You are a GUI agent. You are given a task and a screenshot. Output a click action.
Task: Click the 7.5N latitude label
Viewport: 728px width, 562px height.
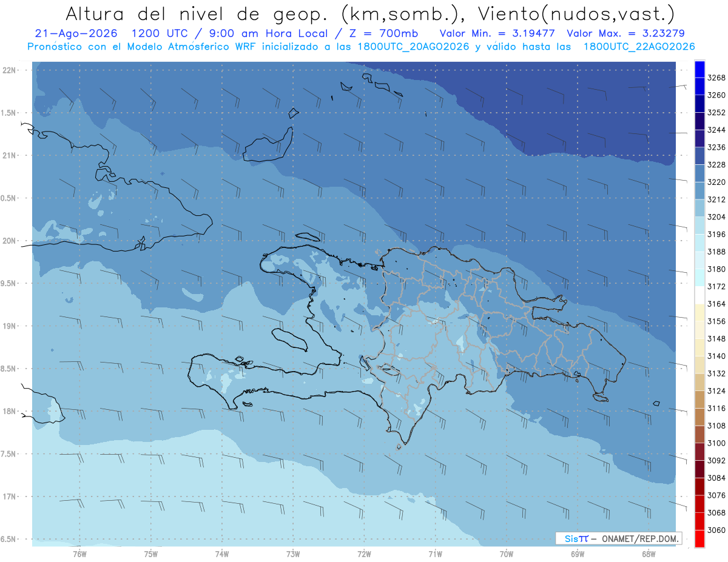pyautogui.click(x=8, y=454)
